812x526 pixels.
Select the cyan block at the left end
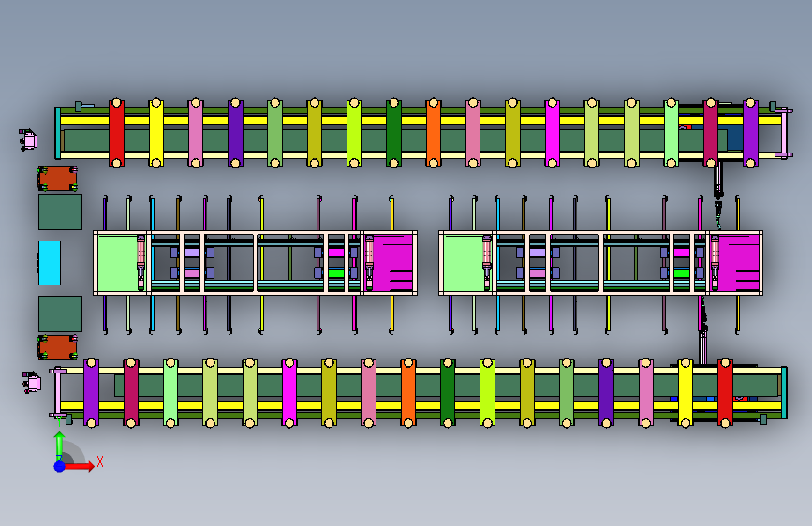[50, 263]
